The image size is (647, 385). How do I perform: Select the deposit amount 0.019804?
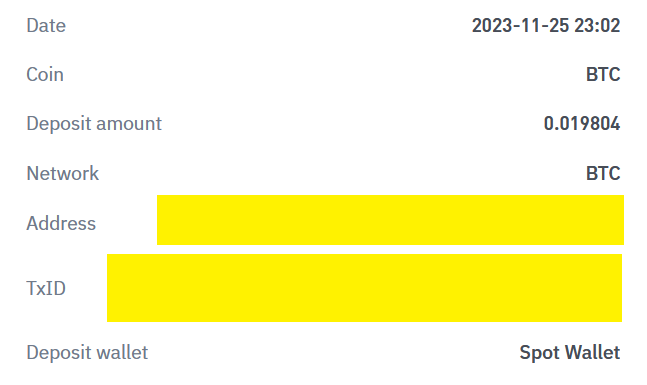click(x=582, y=124)
